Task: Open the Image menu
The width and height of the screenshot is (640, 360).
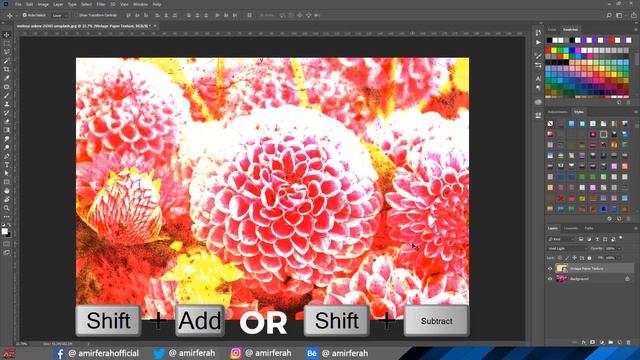Action: pos(43,4)
